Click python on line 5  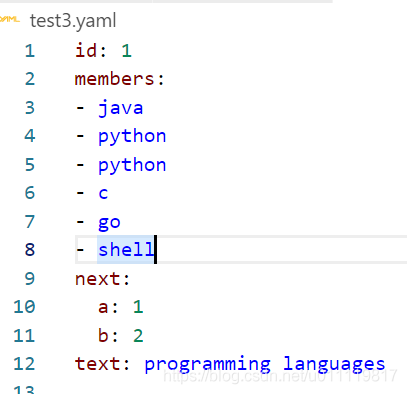132,166
